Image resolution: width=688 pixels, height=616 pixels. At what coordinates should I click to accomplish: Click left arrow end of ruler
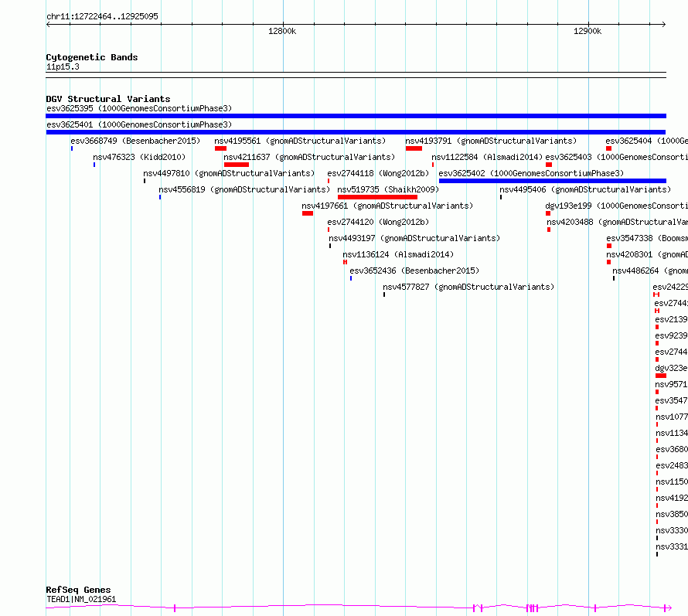pyautogui.click(x=48, y=25)
